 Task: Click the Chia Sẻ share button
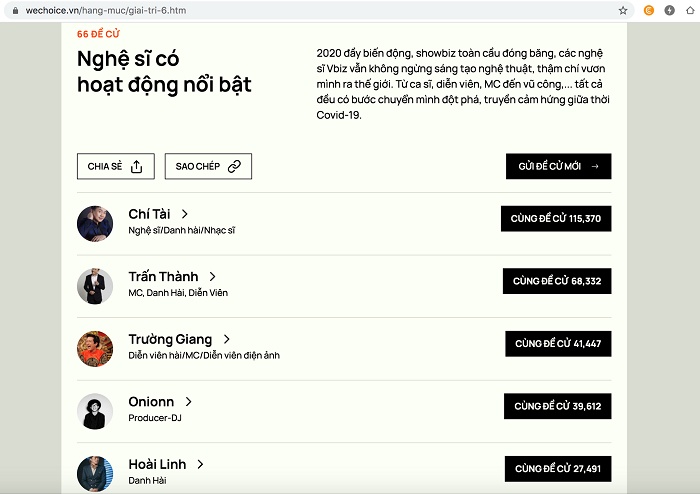(115, 166)
